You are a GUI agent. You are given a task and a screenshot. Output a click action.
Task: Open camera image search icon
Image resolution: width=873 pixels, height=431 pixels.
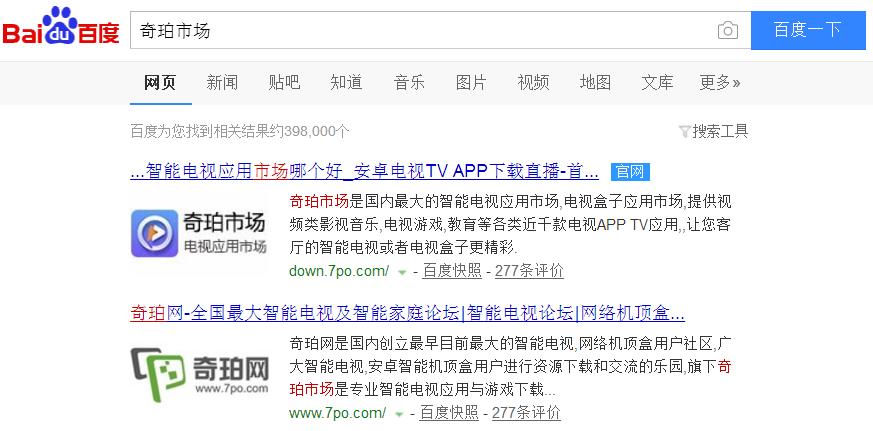(x=728, y=30)
